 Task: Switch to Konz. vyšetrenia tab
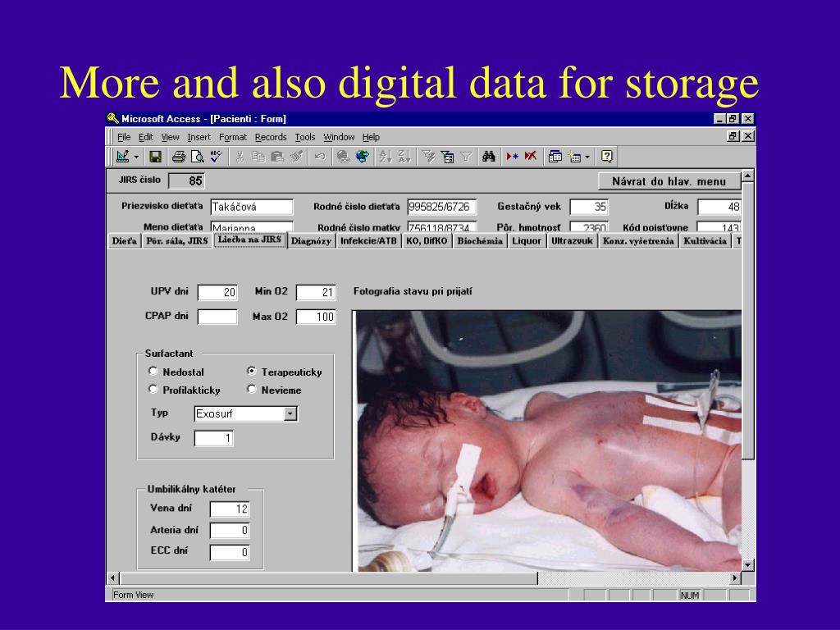tap(638, 241)
